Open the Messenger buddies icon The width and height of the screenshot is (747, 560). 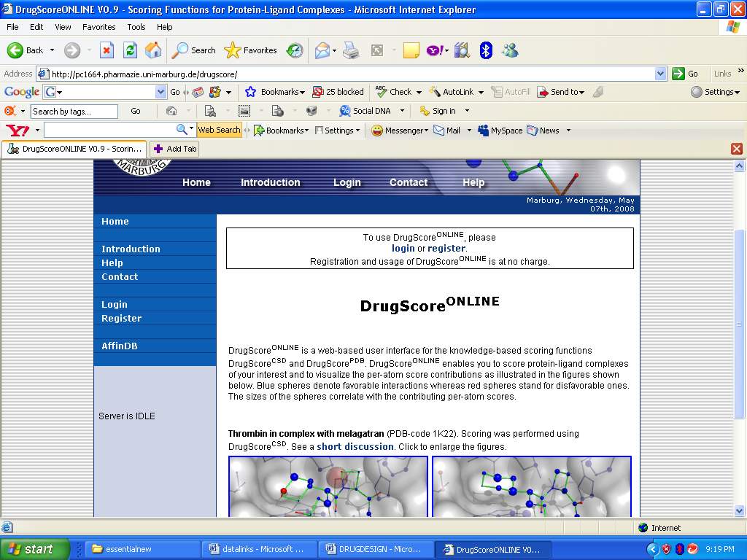510,50
